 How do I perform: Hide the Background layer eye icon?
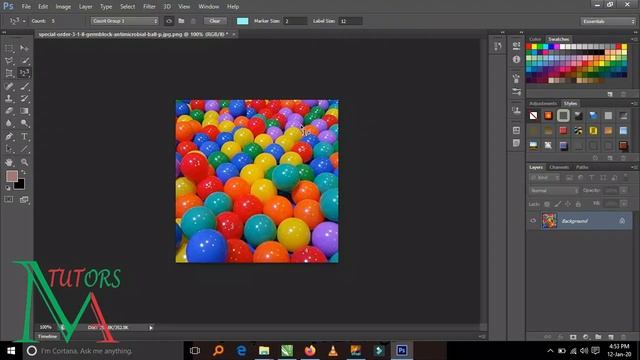(533, 221)
